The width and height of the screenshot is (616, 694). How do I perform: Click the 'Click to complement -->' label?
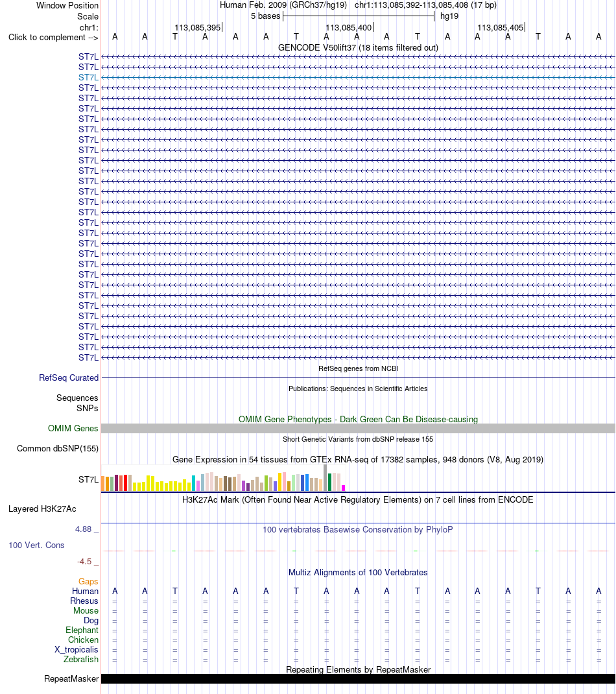[x=53, y=37]
